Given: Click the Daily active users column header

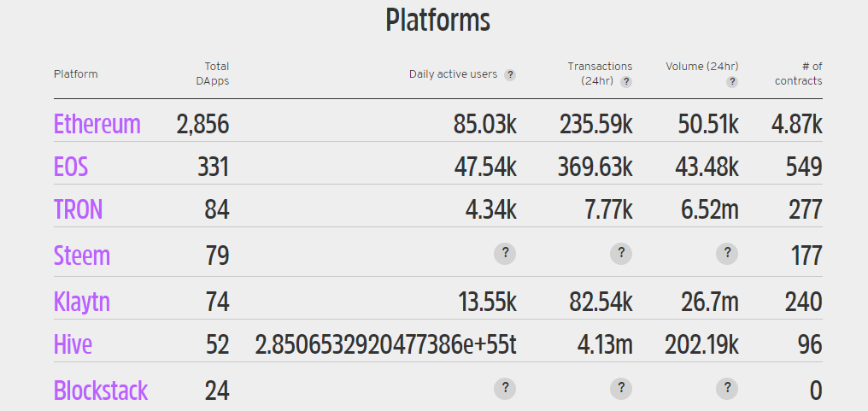Looking at the screenshot, I should tap(453, 73).
